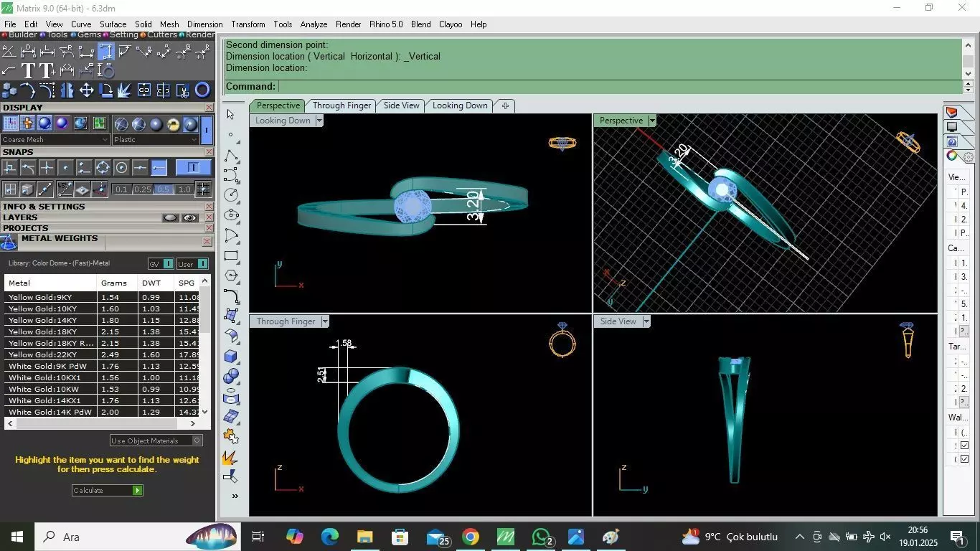
Task: Select the Polygon tool in side toolbar
Action: click(x=231, y=275)
